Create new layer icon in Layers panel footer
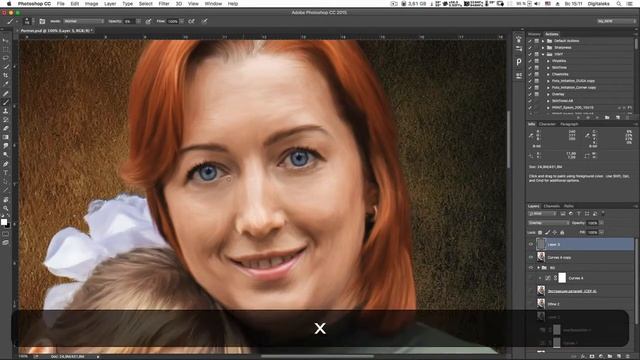Image resolution: width=640 pixels, height=360 pixels. tap(619, 356)
